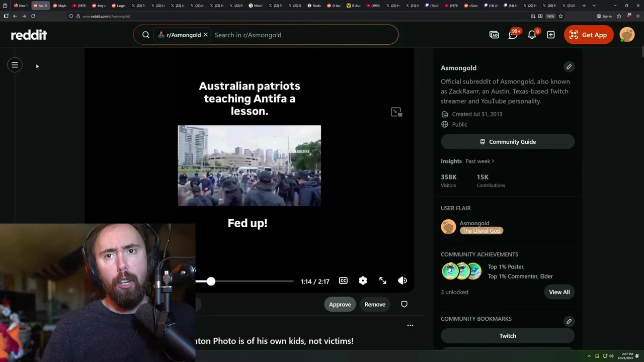The width and height of the screenshot is (644, 362).
Task: Open the tab list dropdown arrow
Action: point(594,6)
